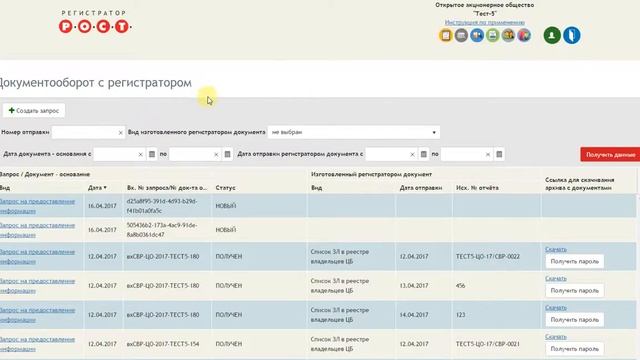Screen dimensions: 640x360
Task: Open request link in row sent 14.04.2017
Action: coord(38,315)
